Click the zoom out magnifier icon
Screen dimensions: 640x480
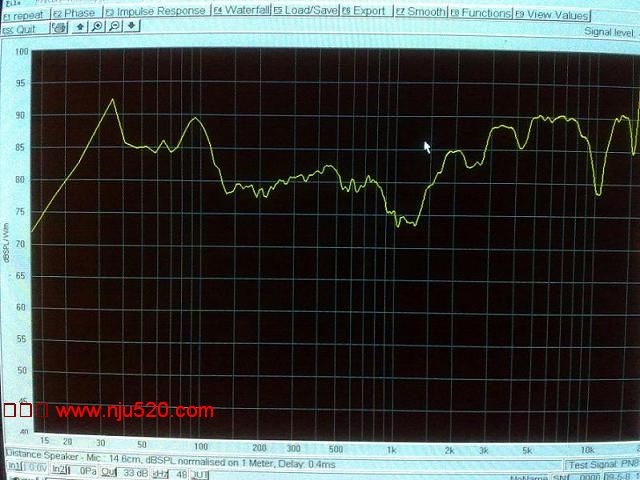(x=115, y=26)
